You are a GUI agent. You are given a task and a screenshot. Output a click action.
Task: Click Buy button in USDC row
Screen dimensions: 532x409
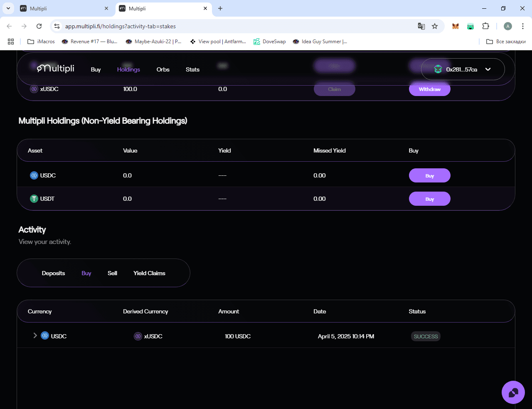430,175
